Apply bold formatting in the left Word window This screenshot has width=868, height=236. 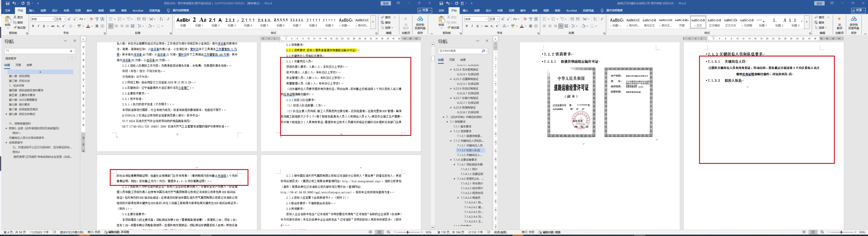coord(33,26)
